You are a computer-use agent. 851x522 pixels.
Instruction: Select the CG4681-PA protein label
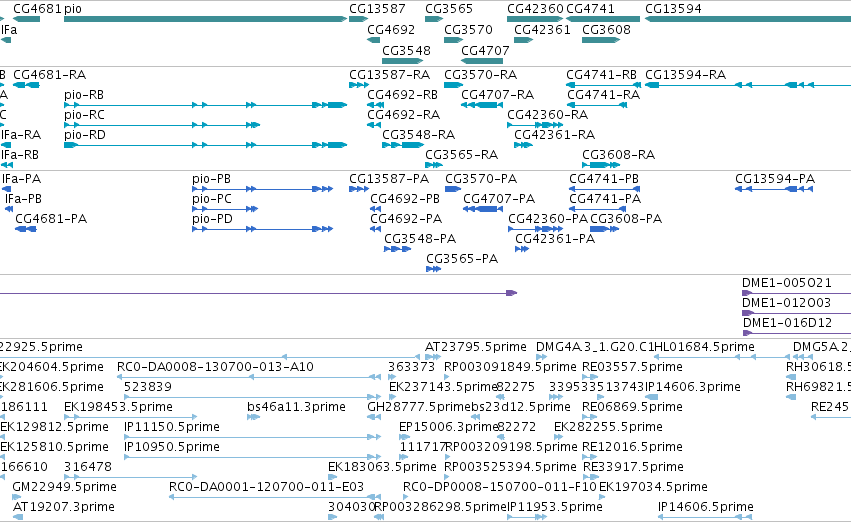click(x=51, y=219)
